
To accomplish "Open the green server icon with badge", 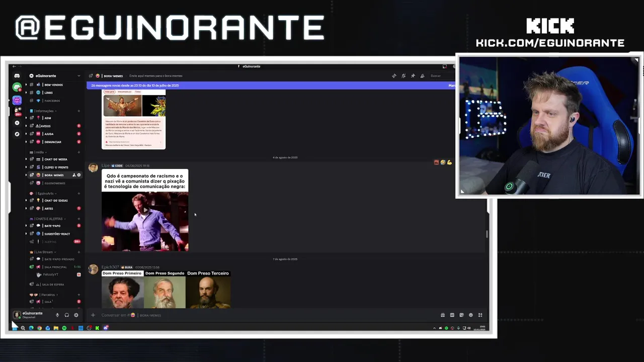I will coord(17,87).
